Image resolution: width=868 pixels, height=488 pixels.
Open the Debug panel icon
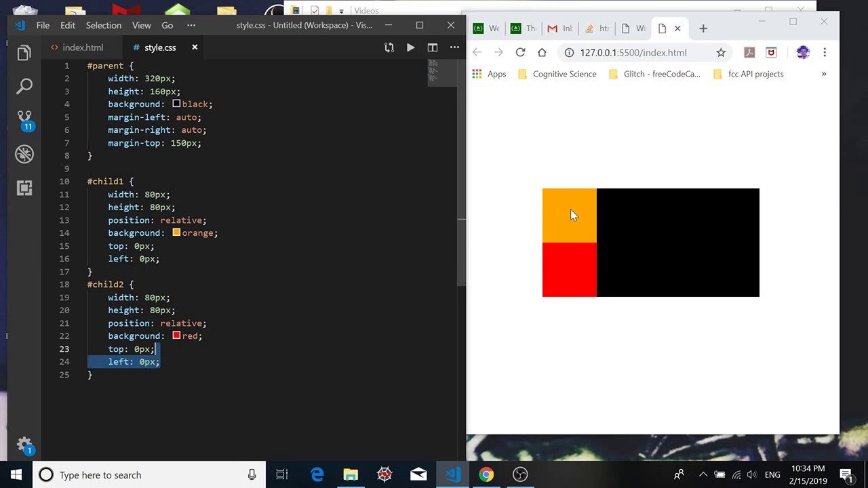tap(24, 155)
